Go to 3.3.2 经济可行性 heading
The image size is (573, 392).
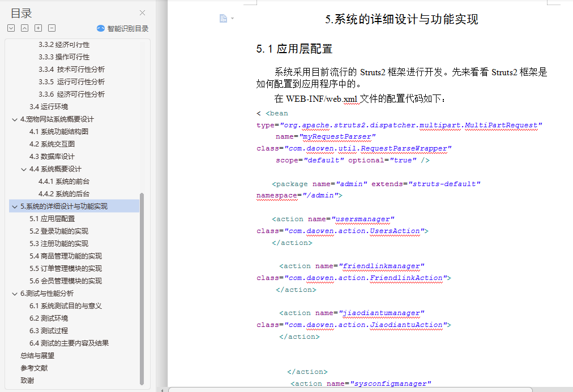(64, 45)
